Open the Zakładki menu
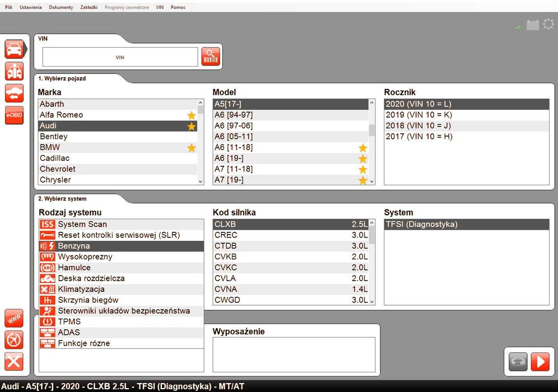 click(x=89, y=7)
